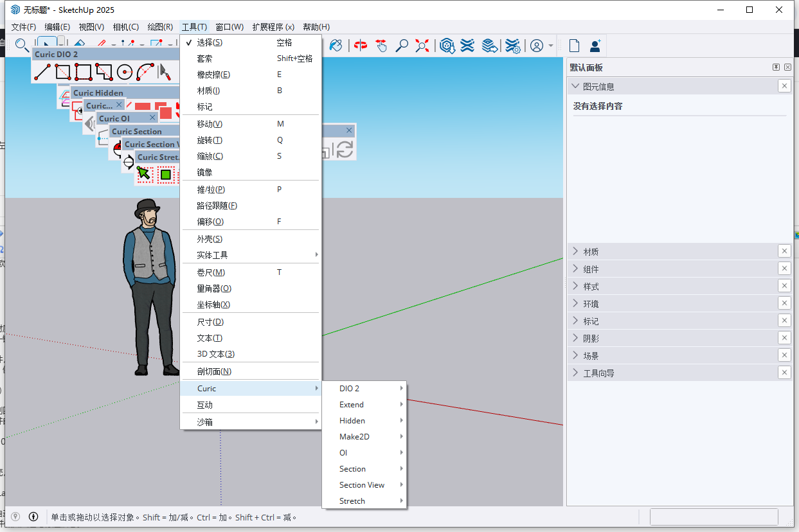Open the Section View submenu item
The height and width of the screenshot is (532, 799).
pos(364,485)
